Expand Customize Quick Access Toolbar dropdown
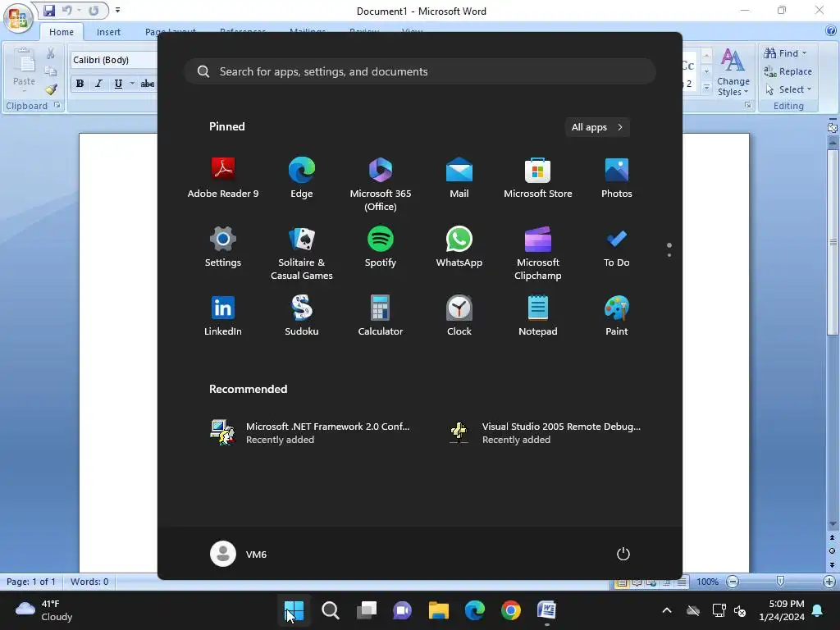Image resolution: width=840 pixels, height=630 pixels. coord(118,10)
